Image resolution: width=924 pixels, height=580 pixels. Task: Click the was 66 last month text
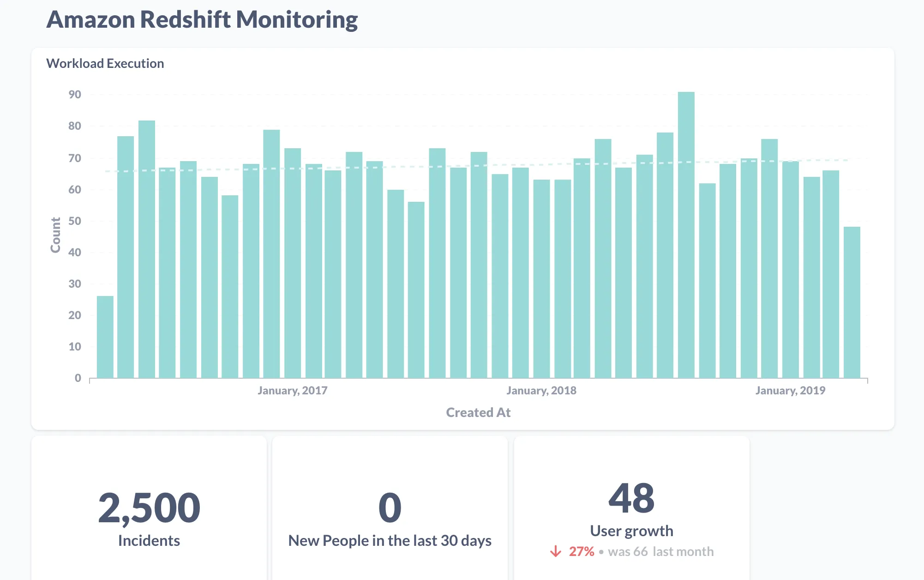pos(661,551)
